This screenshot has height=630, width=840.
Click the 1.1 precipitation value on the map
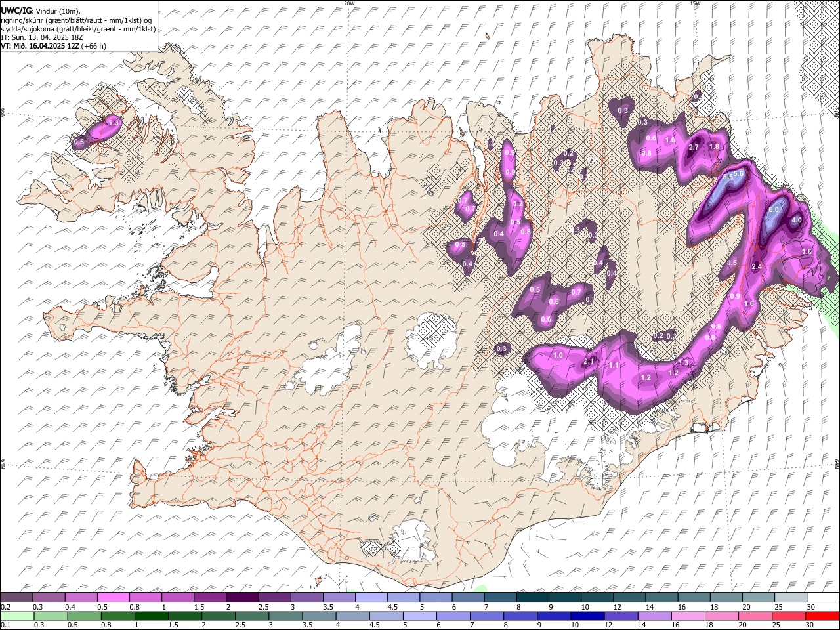(x=614, y=366)
